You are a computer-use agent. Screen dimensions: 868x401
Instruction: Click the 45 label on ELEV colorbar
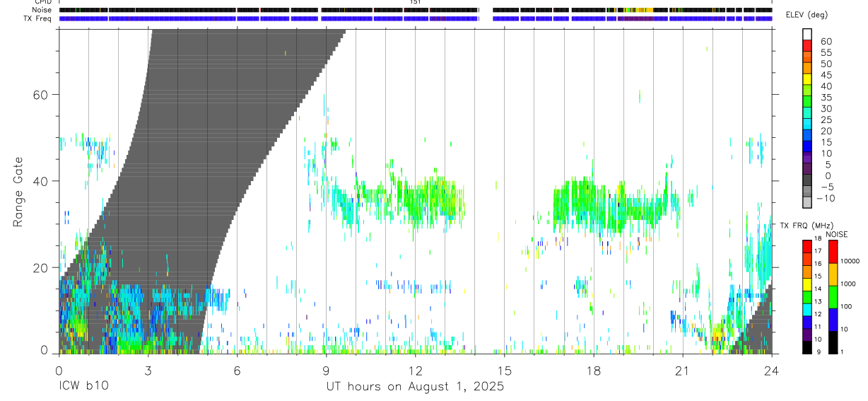[x=826, y=75]
